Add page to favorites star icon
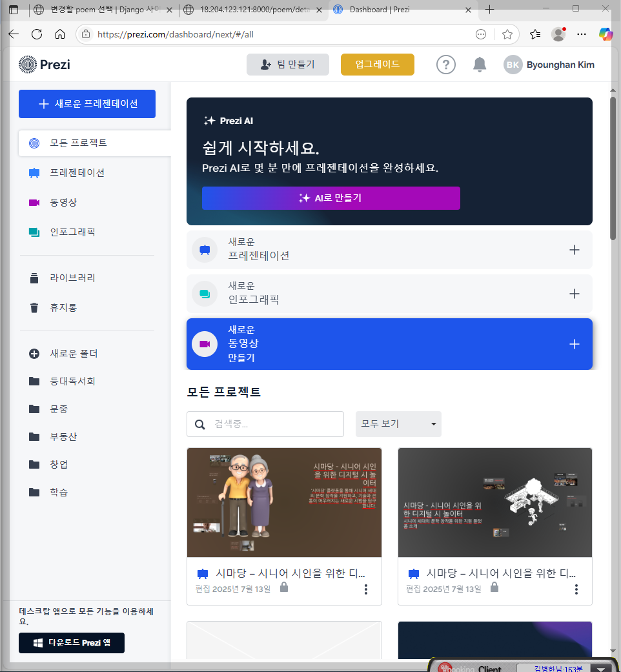 (x=507, y=34)
